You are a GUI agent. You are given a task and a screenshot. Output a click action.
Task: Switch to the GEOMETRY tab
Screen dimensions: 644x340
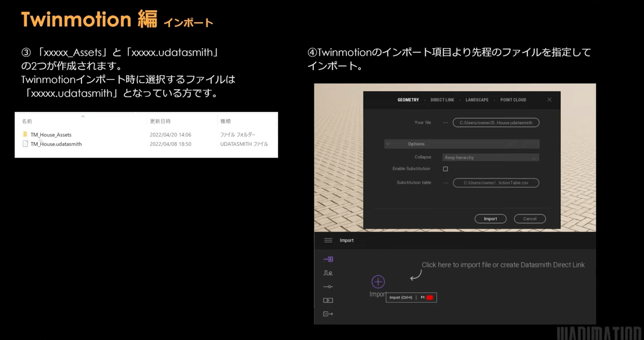point(408,100)
